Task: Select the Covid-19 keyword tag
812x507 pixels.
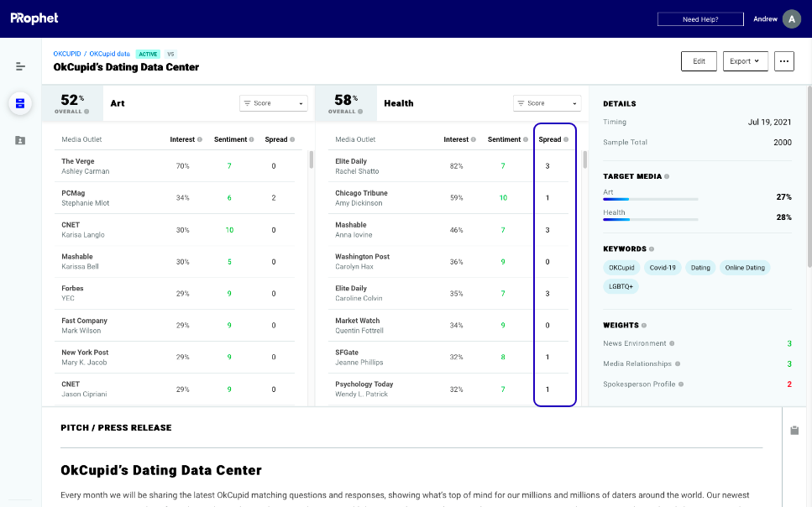Action: pyautogui.click(x=663, y=268)
